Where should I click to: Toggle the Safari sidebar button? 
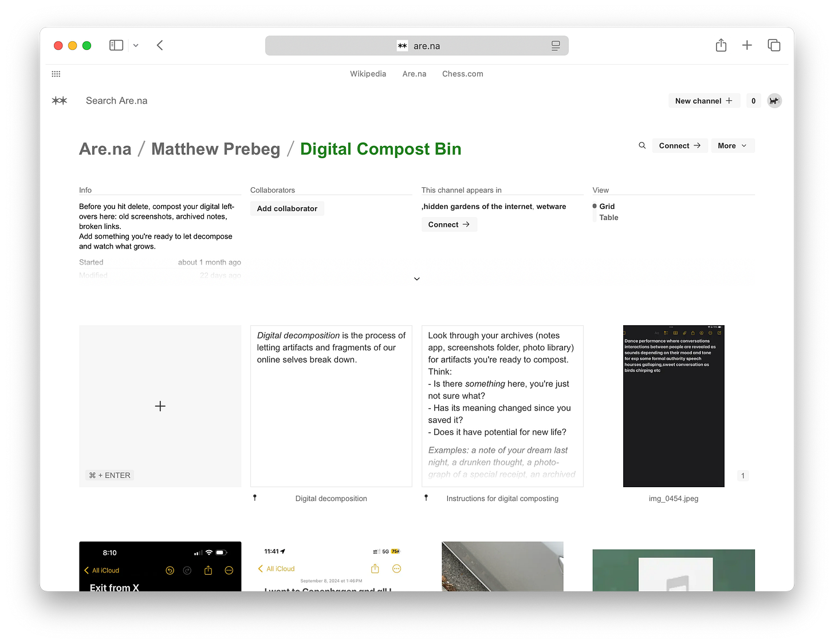116,45
